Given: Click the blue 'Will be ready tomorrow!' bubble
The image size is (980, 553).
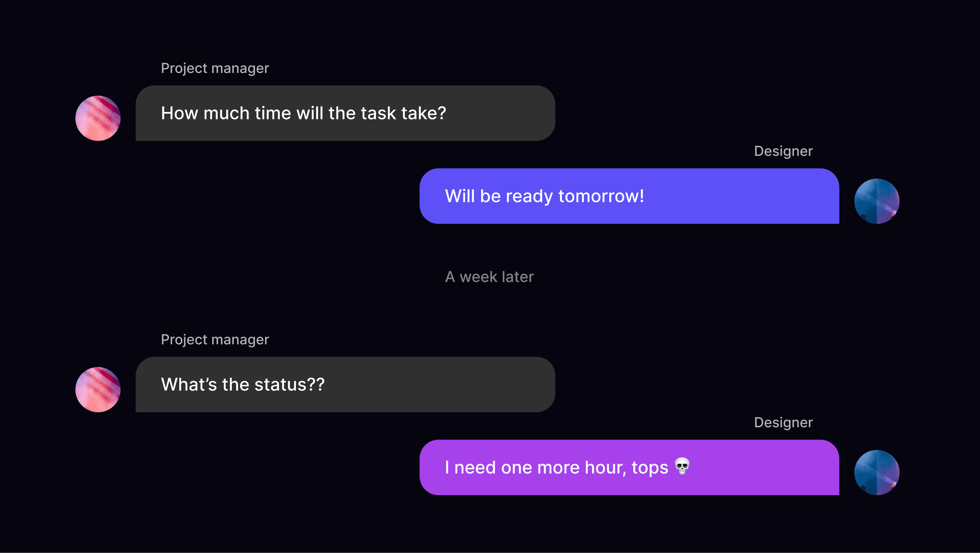Looking at the screenshot, I should (629, 196).
